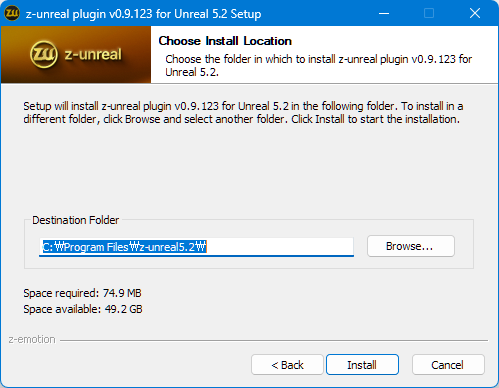Start installation with the Install button
The width and height of the screenshot is (499, 388).
[x=362, y=365]
